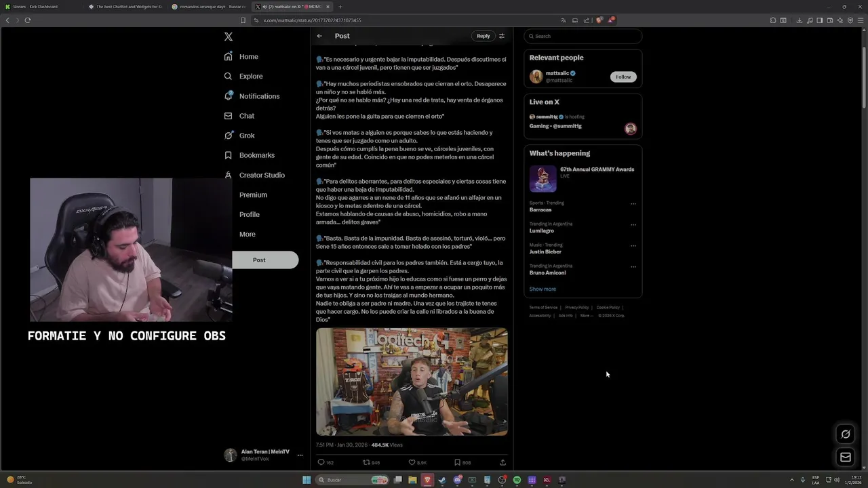This screenshot has width=868, height=488.
Task: Go back with the Post arrow
Action: (x=319, y=36)
